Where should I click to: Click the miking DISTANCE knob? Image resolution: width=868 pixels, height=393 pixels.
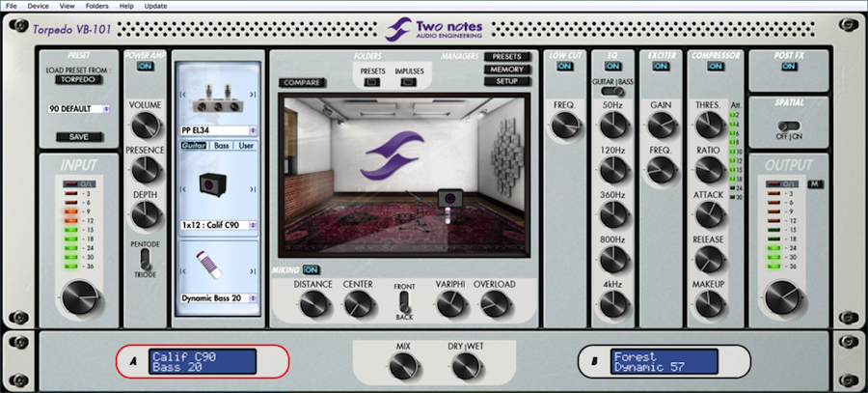click(313, 304)
